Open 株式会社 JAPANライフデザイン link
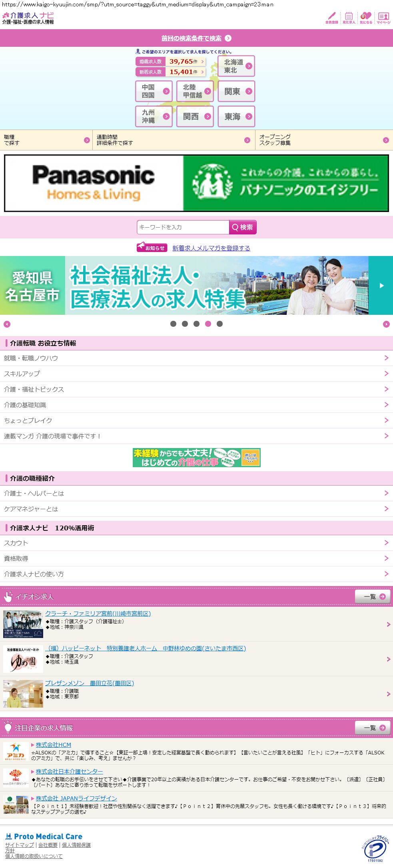393x868 pixels. [76, 798]
